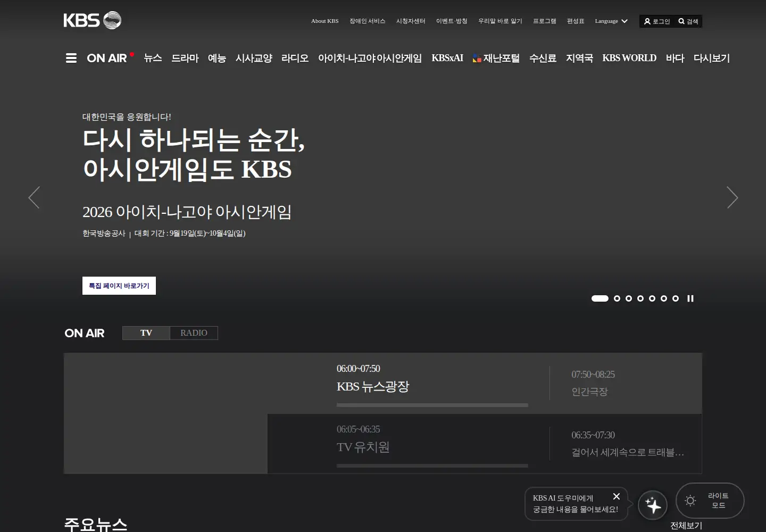This screenshot has width=766, height=532.
Task: Go to previous banner slide arrow
Action: [34, 197]
